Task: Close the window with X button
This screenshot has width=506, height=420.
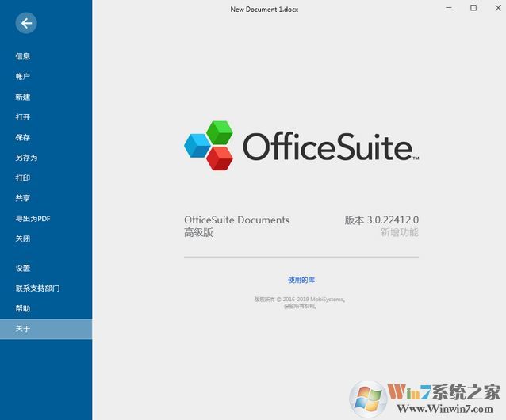Action: (498, 8)
